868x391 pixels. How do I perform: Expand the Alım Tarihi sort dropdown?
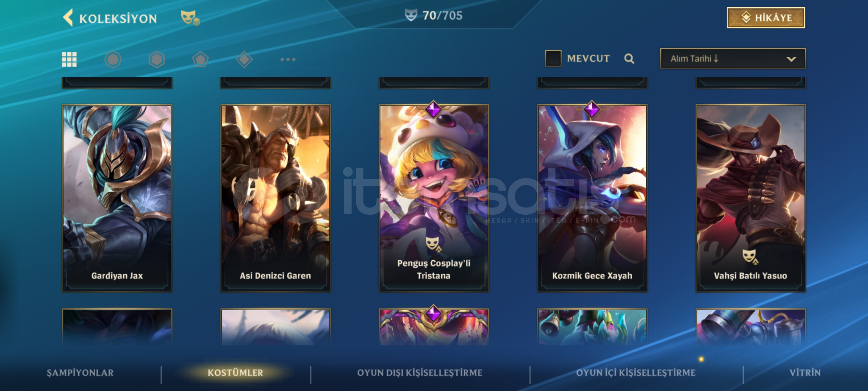tap(733, 59)
